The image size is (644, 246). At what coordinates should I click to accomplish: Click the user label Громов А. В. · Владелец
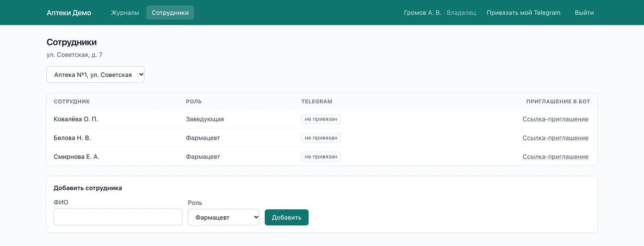(x=440, y=13)
